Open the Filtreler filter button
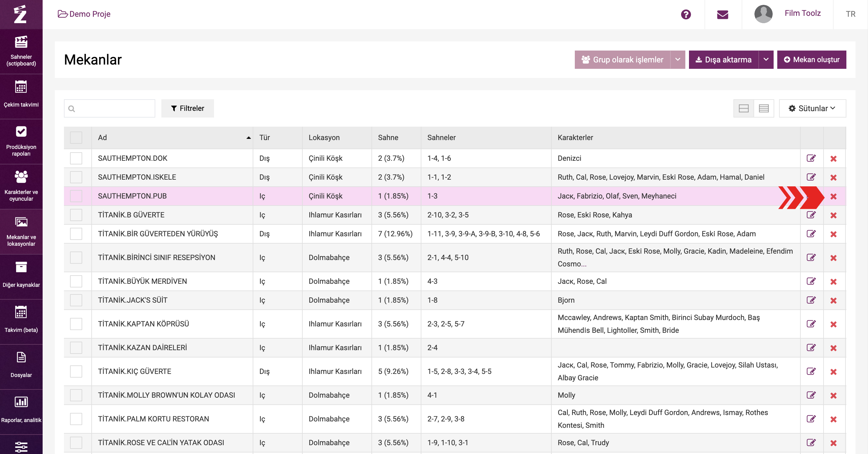868x454 pixels. (187, 108)
